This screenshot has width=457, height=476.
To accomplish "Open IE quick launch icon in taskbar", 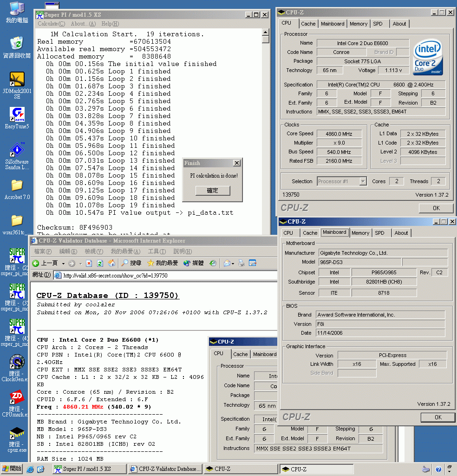I will pyautogui.click(x=30, y=469).
